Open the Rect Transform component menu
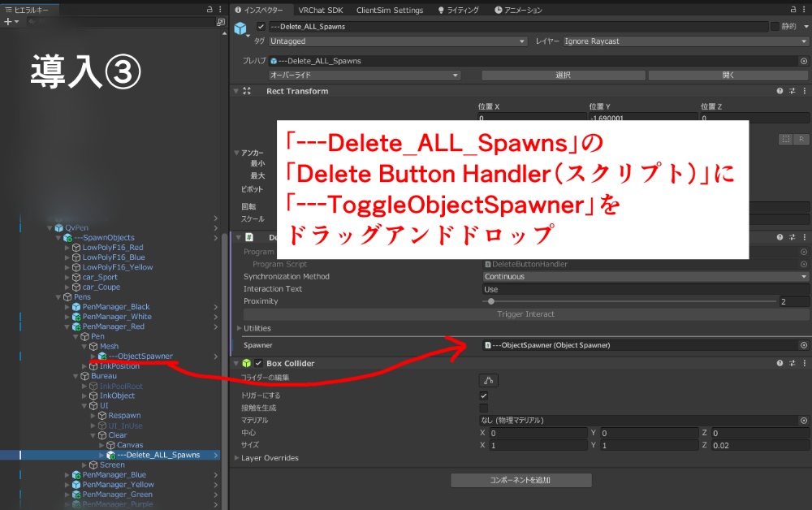 point(804,91)
